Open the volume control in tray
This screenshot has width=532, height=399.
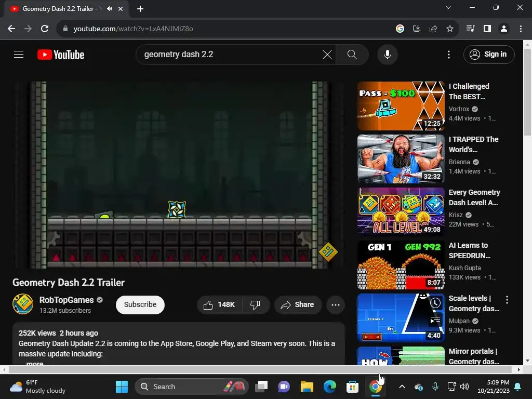coord(464,387)
